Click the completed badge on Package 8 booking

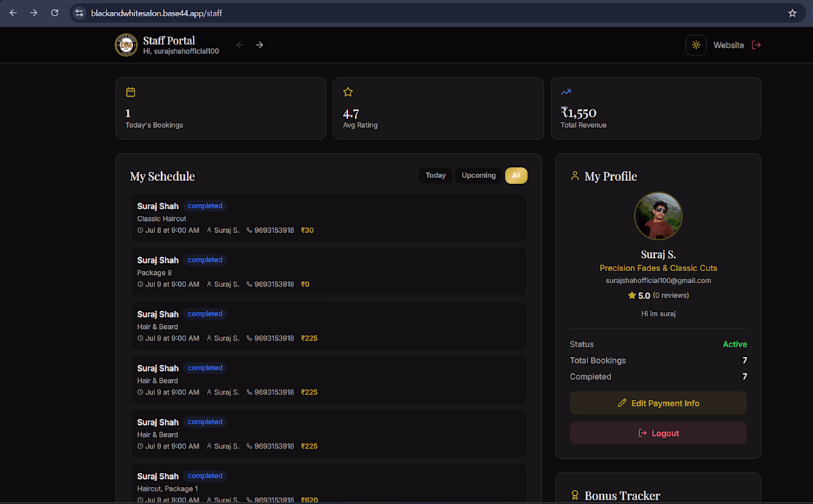tap(205, 260)
